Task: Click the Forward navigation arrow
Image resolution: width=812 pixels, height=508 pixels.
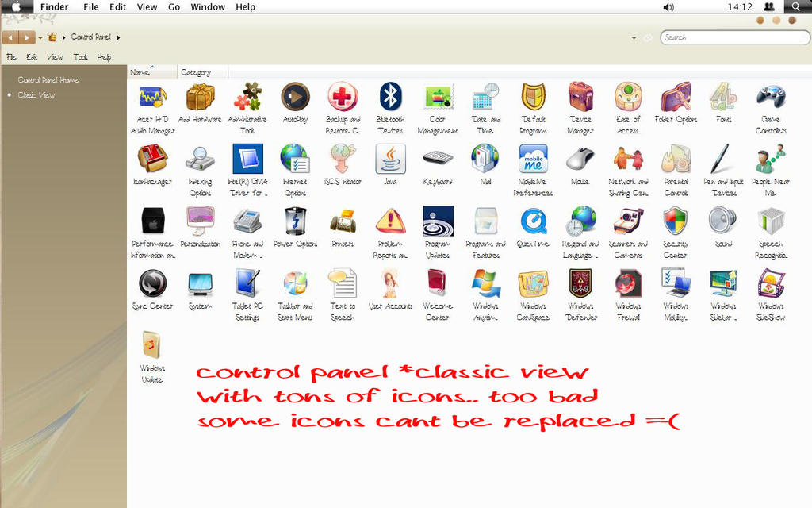Action: [27, 37]
